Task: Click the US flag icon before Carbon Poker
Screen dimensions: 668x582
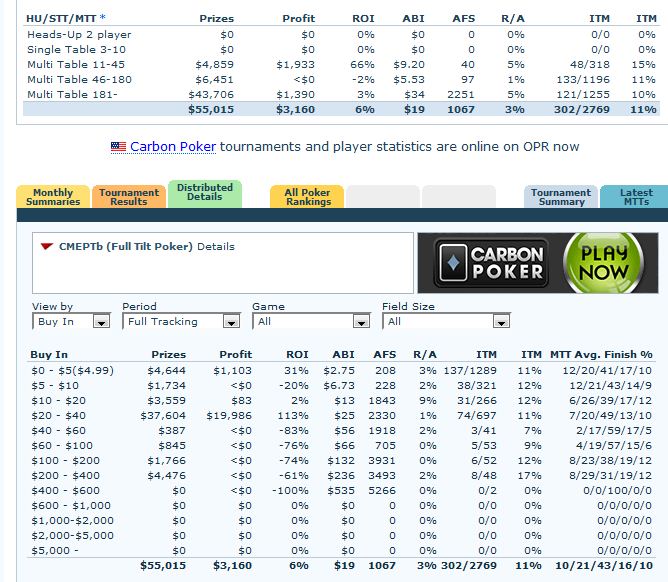Action: (118, 147)
